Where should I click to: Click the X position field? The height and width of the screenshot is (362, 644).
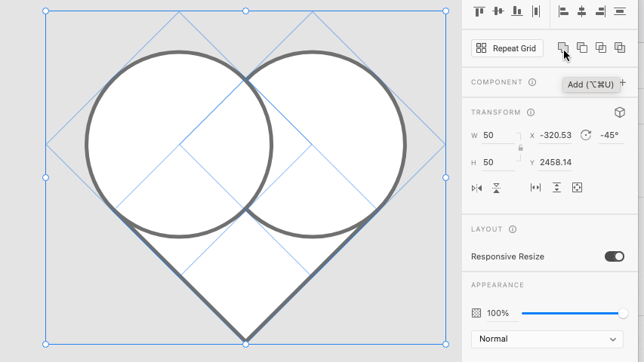(555, 136)
